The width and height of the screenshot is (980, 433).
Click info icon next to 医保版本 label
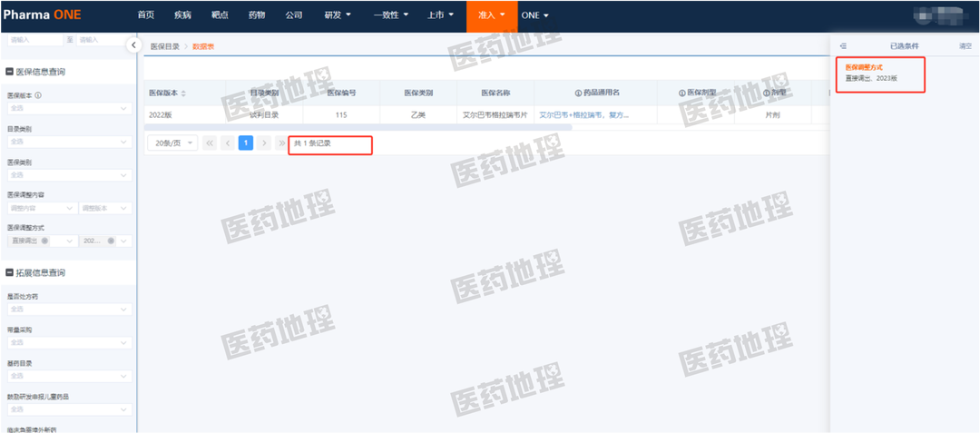point(38,94)
